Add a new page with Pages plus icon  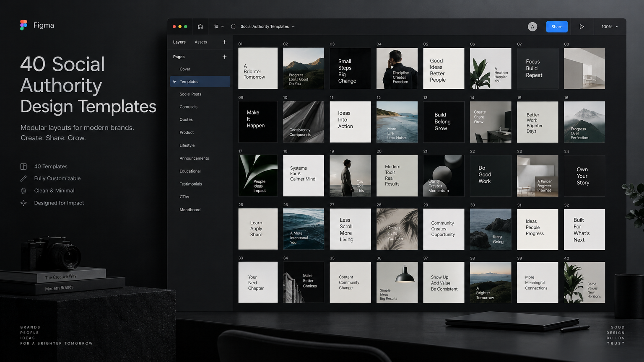click(224, 57)
